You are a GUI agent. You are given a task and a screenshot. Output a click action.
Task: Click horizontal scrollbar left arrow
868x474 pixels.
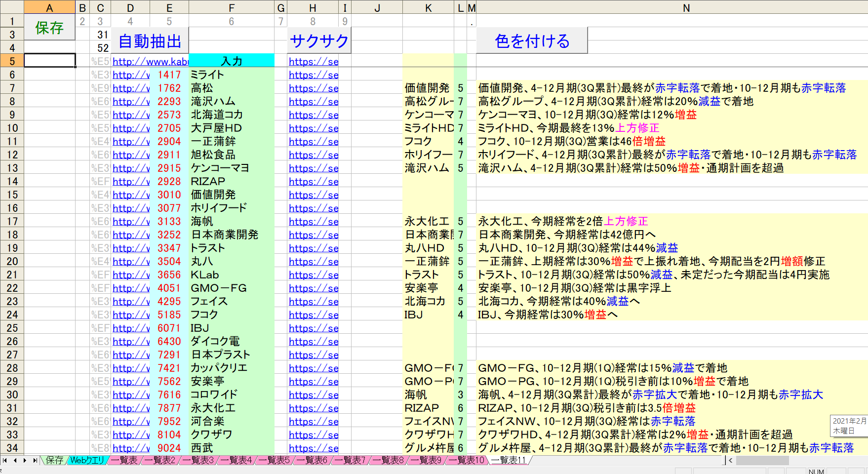(x=730, y=460)
